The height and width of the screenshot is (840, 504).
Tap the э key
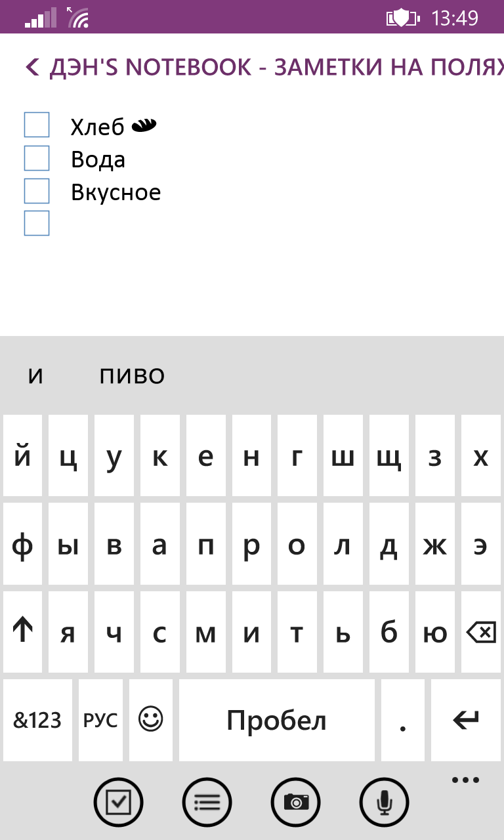(481, 544)
